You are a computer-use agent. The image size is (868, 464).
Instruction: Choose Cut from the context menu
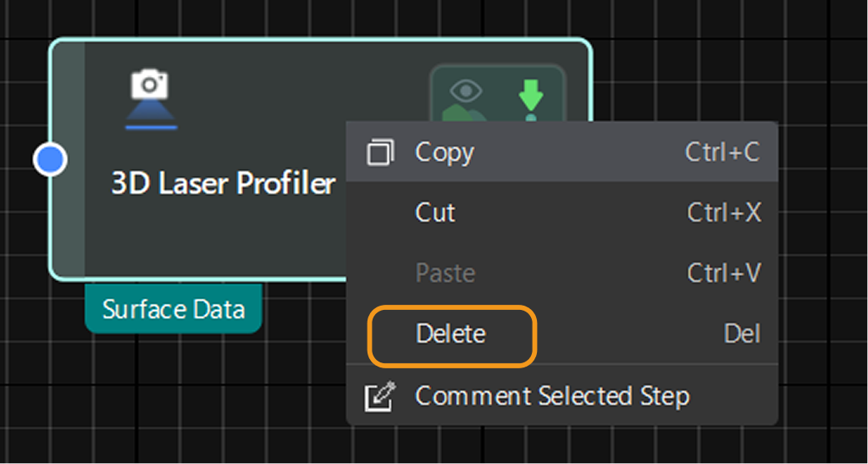(x=435, y=213)
